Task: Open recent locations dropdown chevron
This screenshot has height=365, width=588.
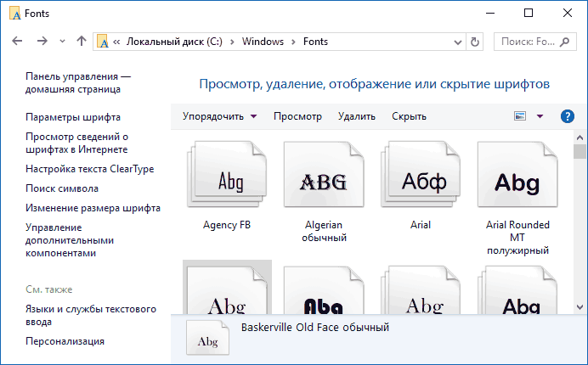Action: [63, 42]
